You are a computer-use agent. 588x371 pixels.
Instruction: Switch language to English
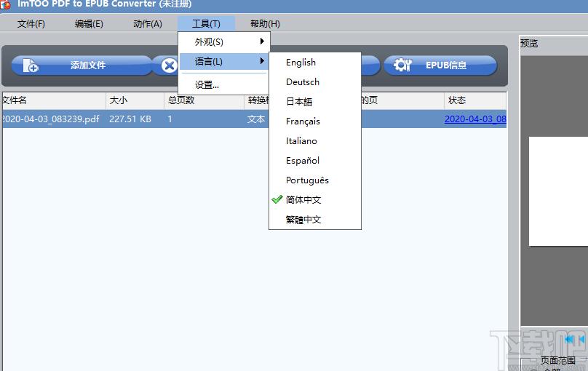click(315, 63)
